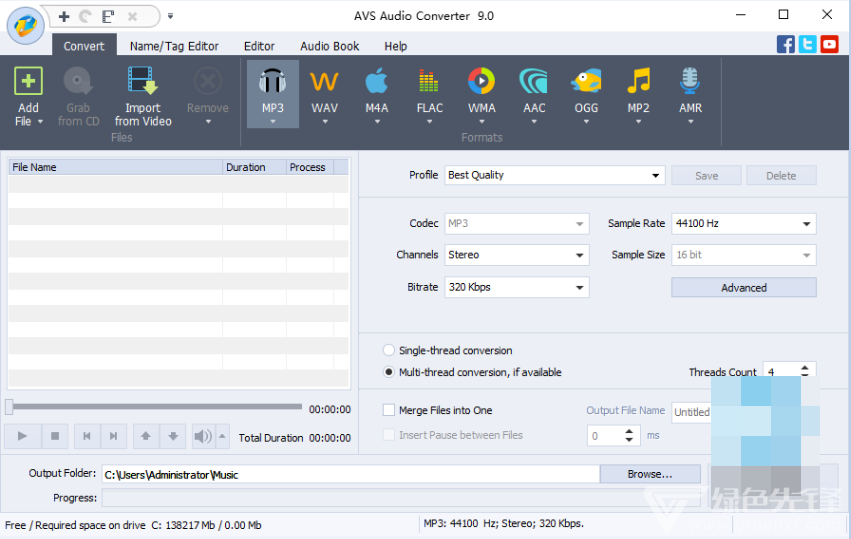Pick the AAC format icon

pyautogui.click(x=534, y=81)
